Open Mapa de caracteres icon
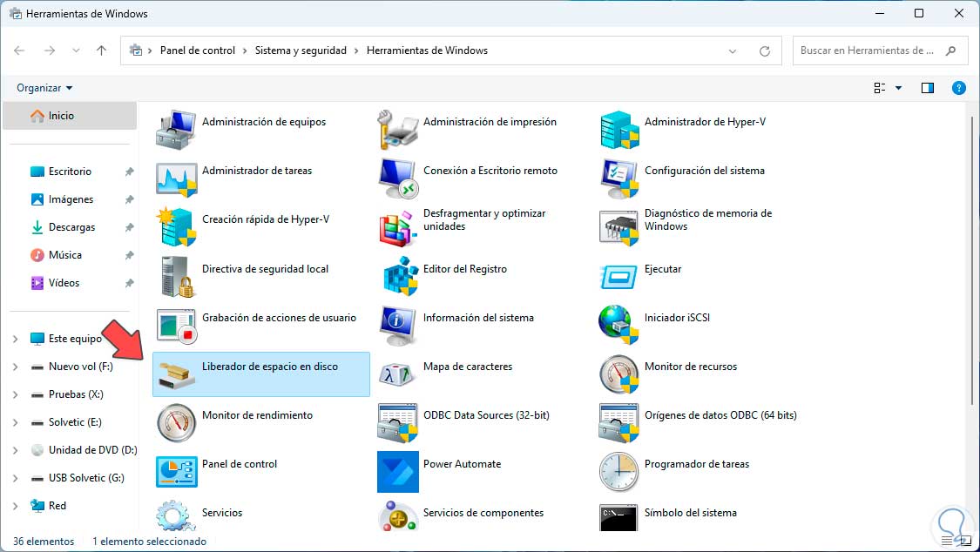 click(397, 374)
